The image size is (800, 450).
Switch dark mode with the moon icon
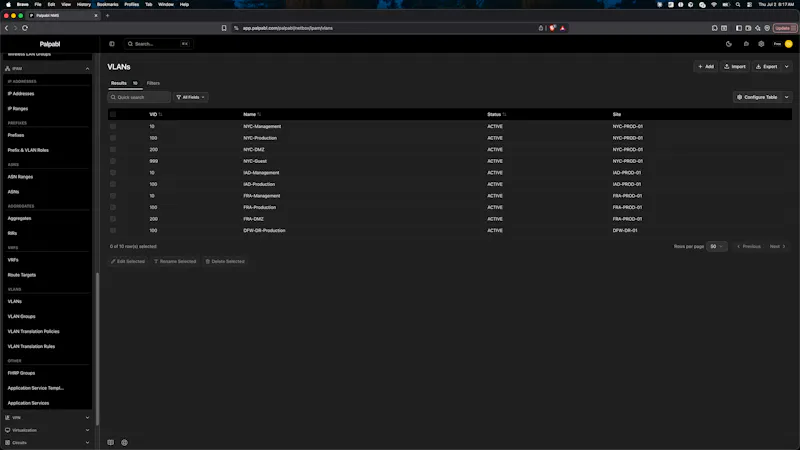click(729, 44)
